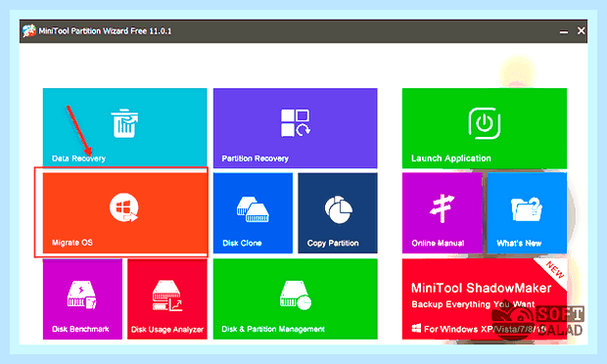
Task: Minimize the Partition Wizard window
Action: (564, 31)
